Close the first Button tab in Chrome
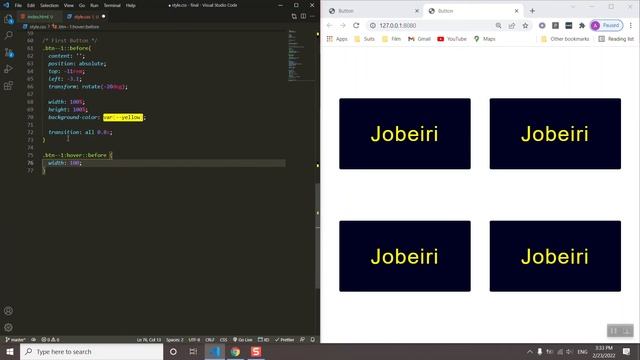The image size is (640, 360). pyautogui.click(x=417, y=11)
